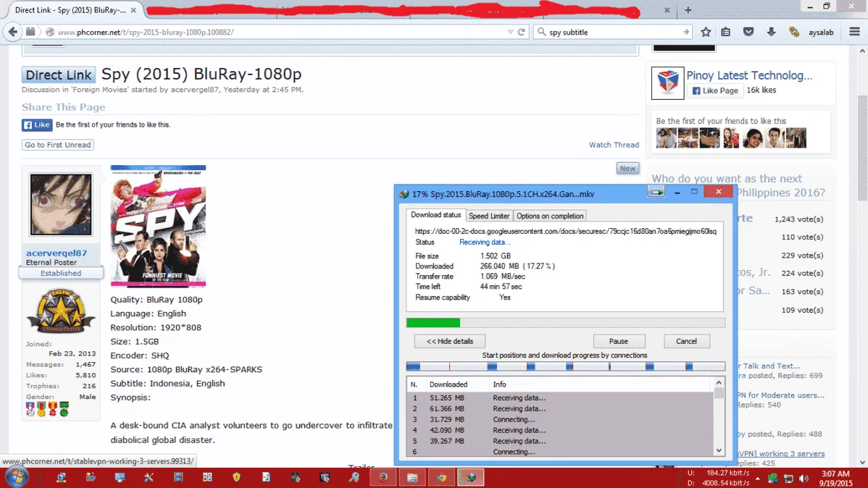Image resolution: width=868 pixels, height=488 pixels.
Task: Submit search with the go arrow in search box
Action: pyautogui.click(x=686, y=32)
